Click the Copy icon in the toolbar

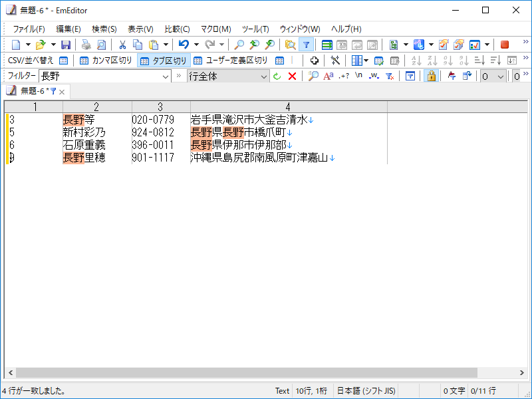136,43
